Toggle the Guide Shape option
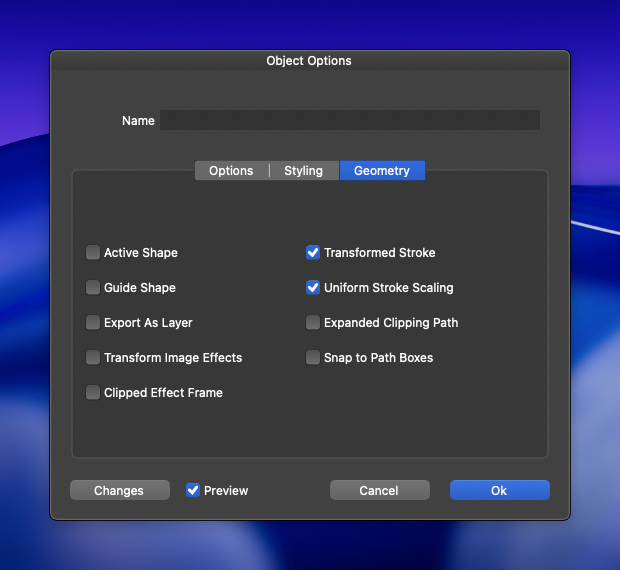The height and width of the screenshot is (570, 620). (x=93, y=288)
